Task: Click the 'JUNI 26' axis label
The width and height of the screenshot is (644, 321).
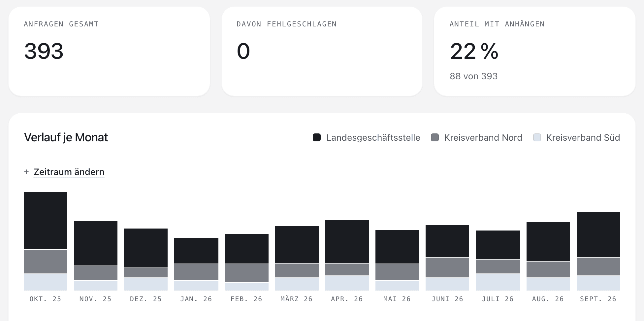Action: [447, 299]
